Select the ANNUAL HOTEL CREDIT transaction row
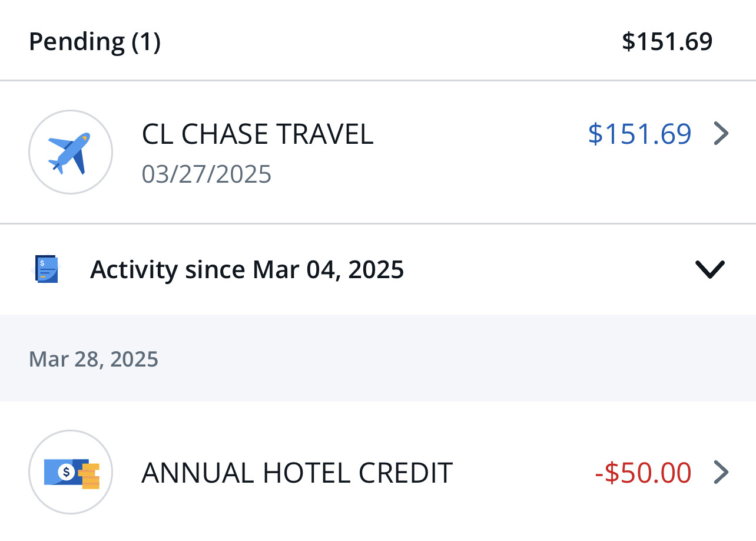The height and width of the screenshot is (541, 756). coord(297,472)
